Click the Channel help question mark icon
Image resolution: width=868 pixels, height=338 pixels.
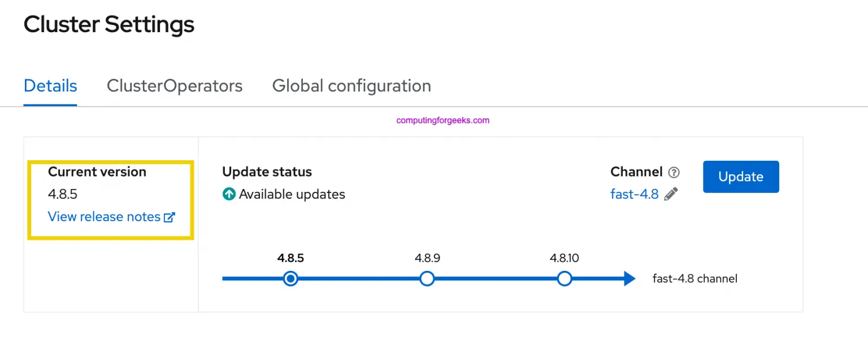675,172
